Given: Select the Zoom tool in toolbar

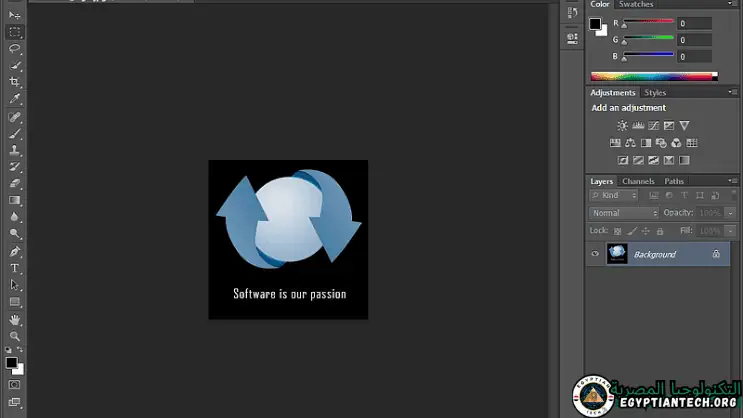Looking at the screenshot, I should 15,337.
